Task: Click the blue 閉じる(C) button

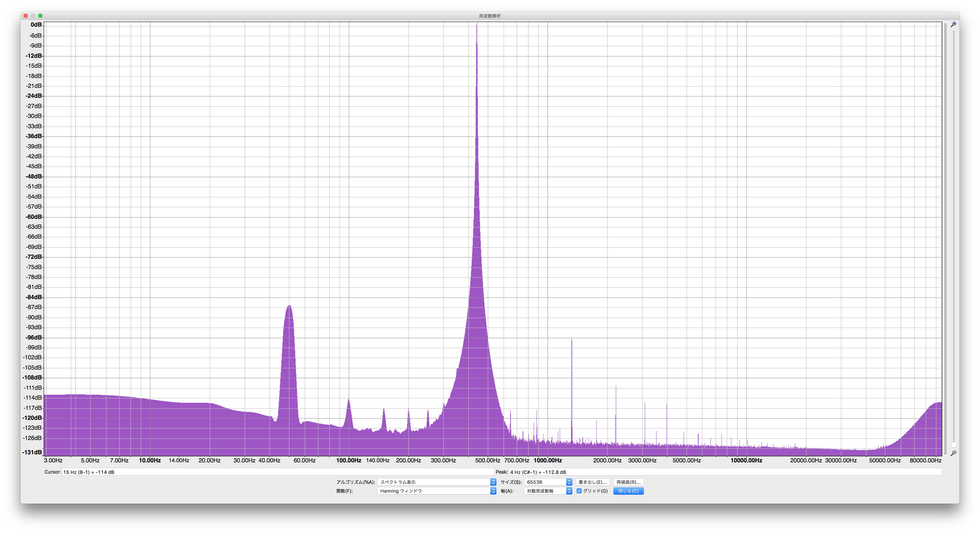Action: (628, 491)
